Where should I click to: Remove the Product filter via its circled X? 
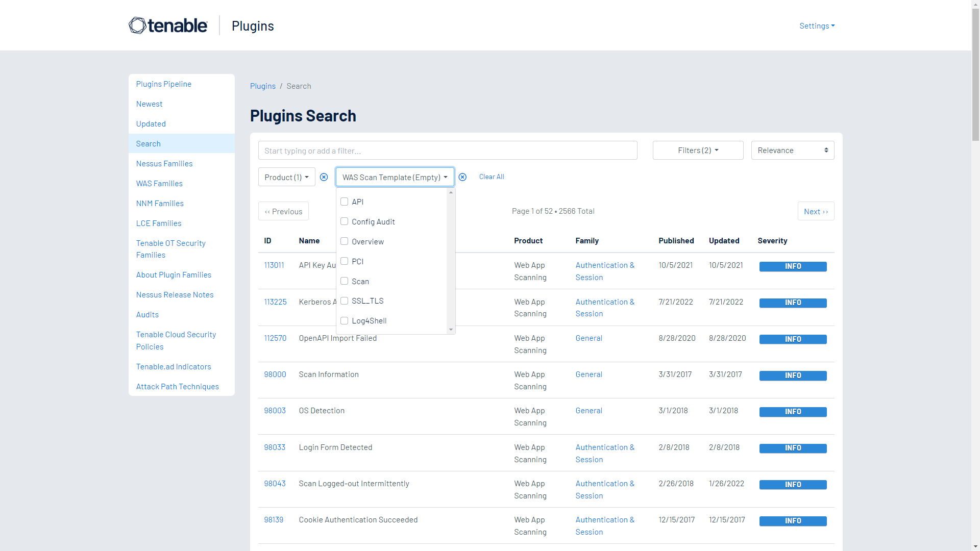(x=324, y=177)
